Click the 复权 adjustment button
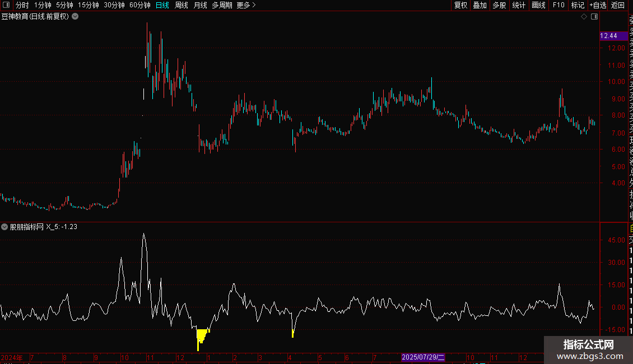Viewport: 633px width, 364px height. (x=460, y=5)
